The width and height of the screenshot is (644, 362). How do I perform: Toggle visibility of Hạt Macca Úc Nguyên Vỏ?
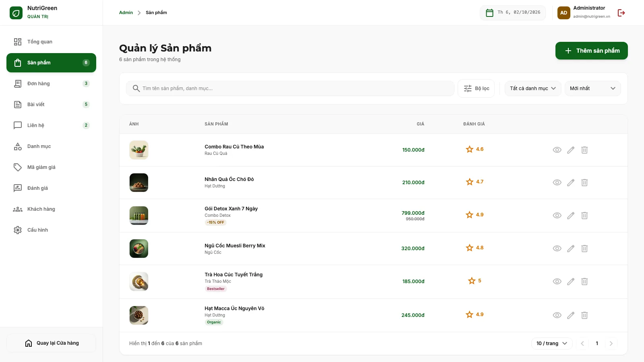(557, 315)
